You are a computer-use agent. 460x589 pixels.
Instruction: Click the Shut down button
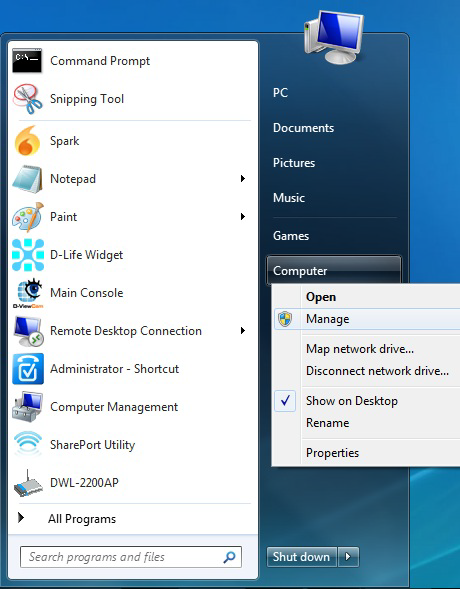pyautogui.click(x=302, y=556)
